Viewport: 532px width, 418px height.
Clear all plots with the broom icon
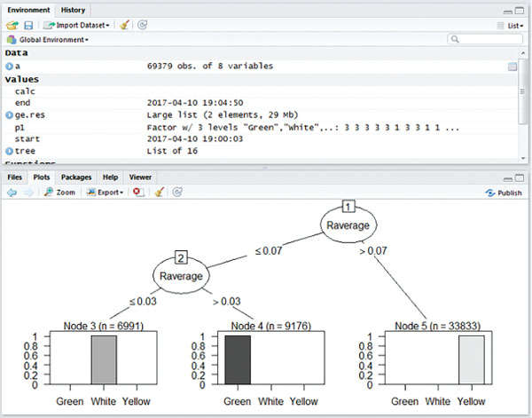pos(160,192)
